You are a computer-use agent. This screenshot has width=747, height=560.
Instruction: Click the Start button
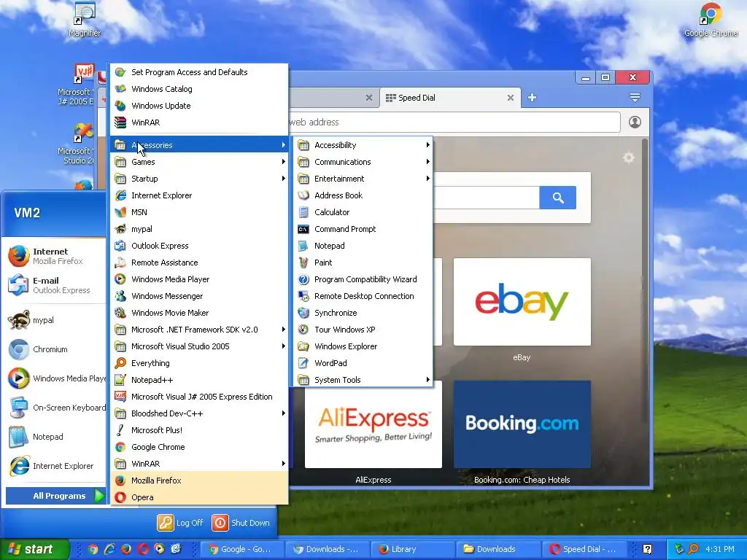pos(34,549)
